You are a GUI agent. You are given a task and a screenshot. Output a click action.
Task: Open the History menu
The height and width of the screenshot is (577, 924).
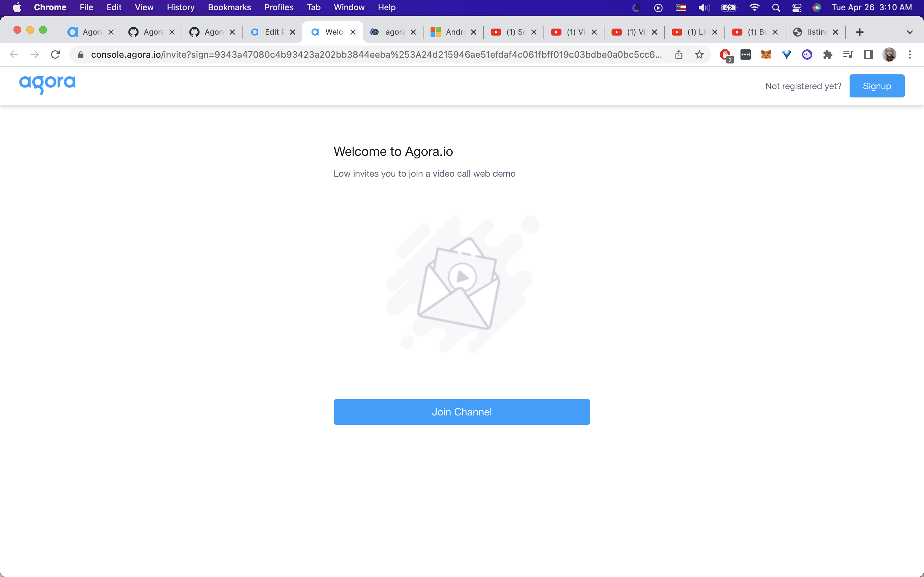click(181, 7)
